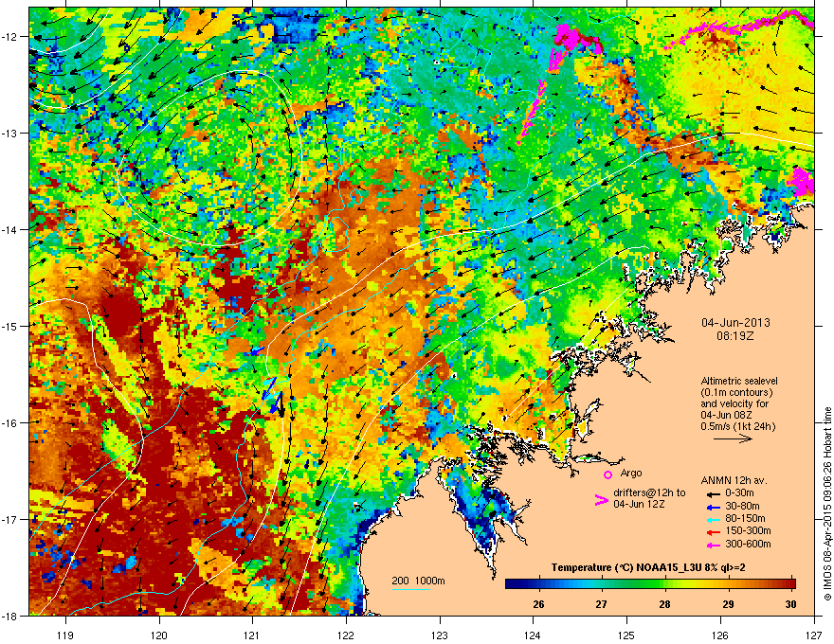Click the latitude axis label -12
Viewport: 834px width, 644px height.
pos(10,37)
